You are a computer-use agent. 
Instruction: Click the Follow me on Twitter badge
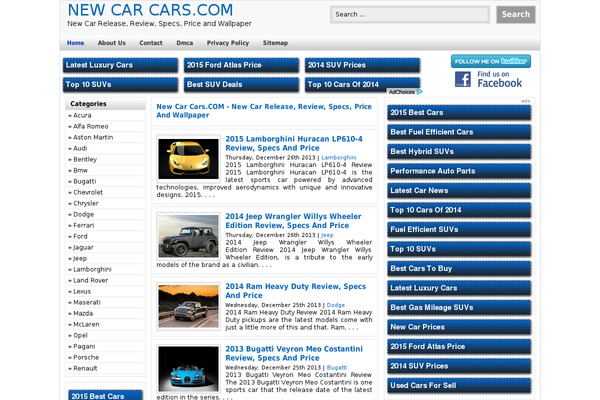pyautogui.click(x=491, y=61)
